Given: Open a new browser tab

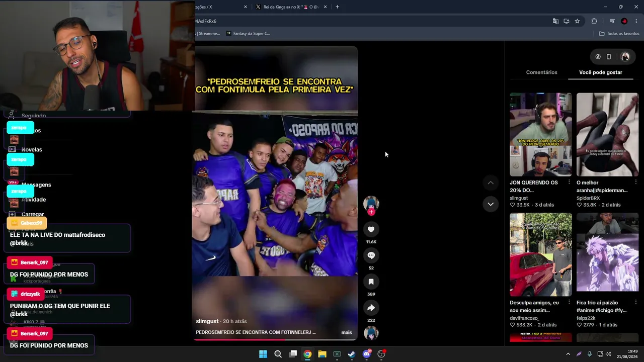Looking at the screenshot, I should click(x=337, y=7).
